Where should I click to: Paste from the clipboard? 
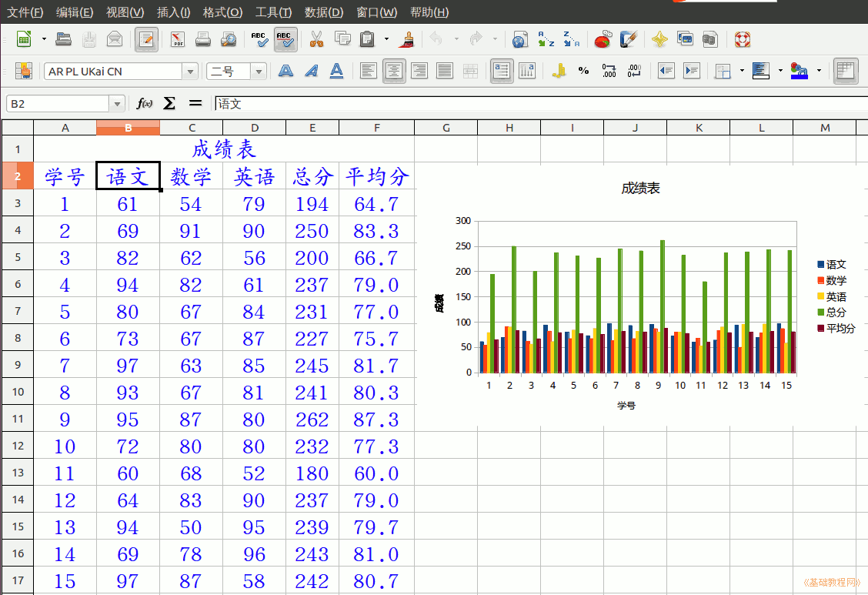coord(368,39)
